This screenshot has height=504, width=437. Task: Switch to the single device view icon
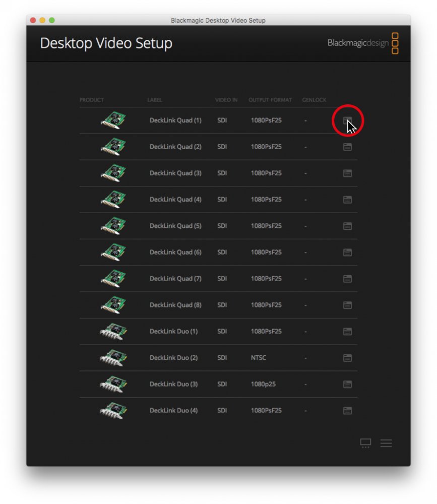(365, 443)
